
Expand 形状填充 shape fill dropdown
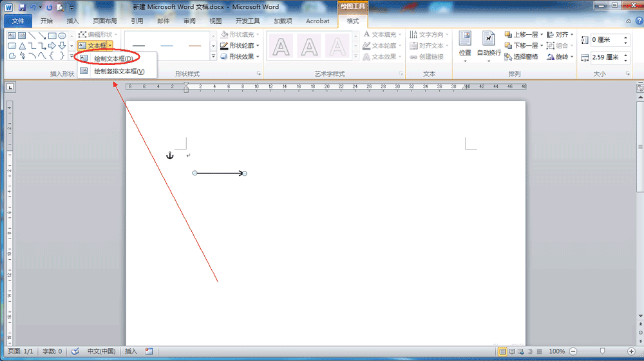click(x=258, y=35)
